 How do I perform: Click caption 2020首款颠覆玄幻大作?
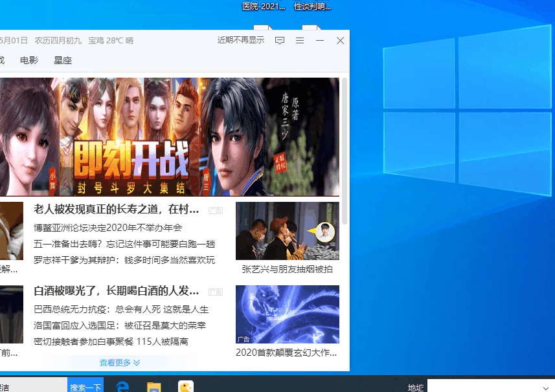[286, 353]
